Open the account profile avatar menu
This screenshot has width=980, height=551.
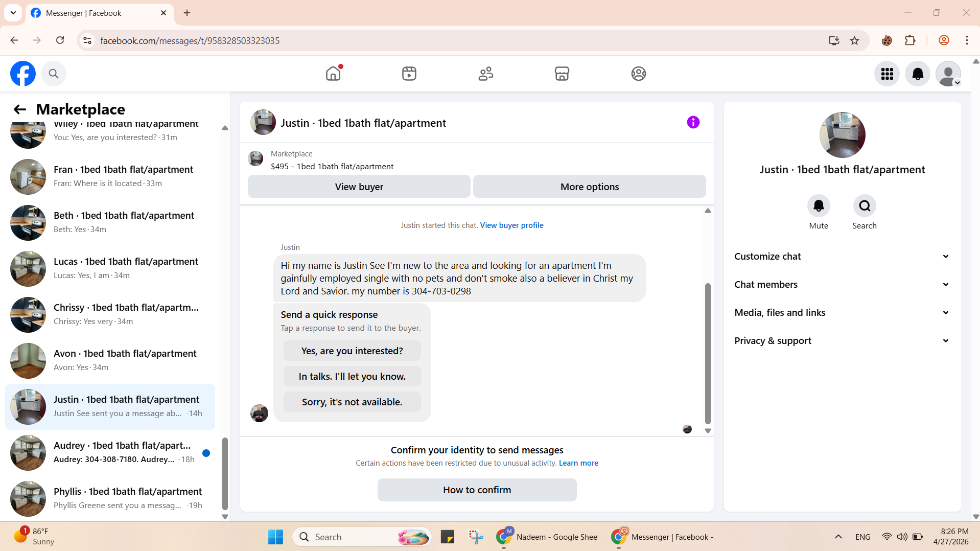pos(948,74)
